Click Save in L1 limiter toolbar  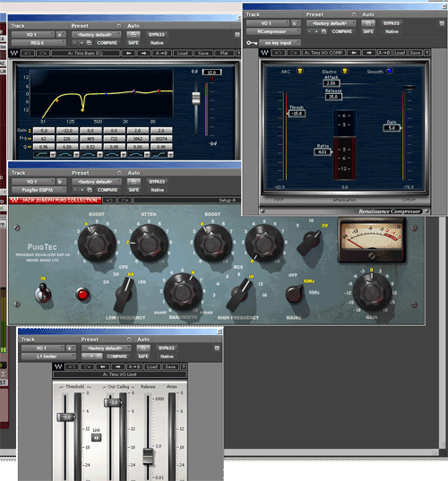[x=170, y=366]
